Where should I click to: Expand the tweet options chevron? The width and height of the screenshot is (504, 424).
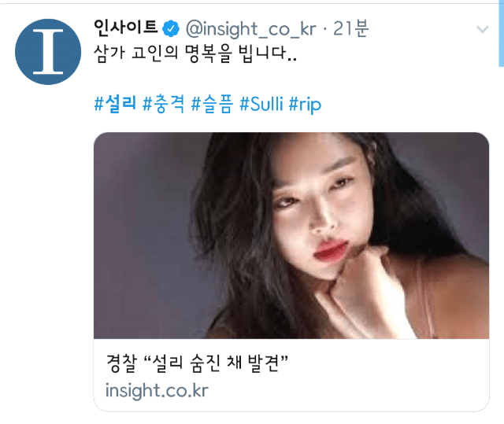483,30
